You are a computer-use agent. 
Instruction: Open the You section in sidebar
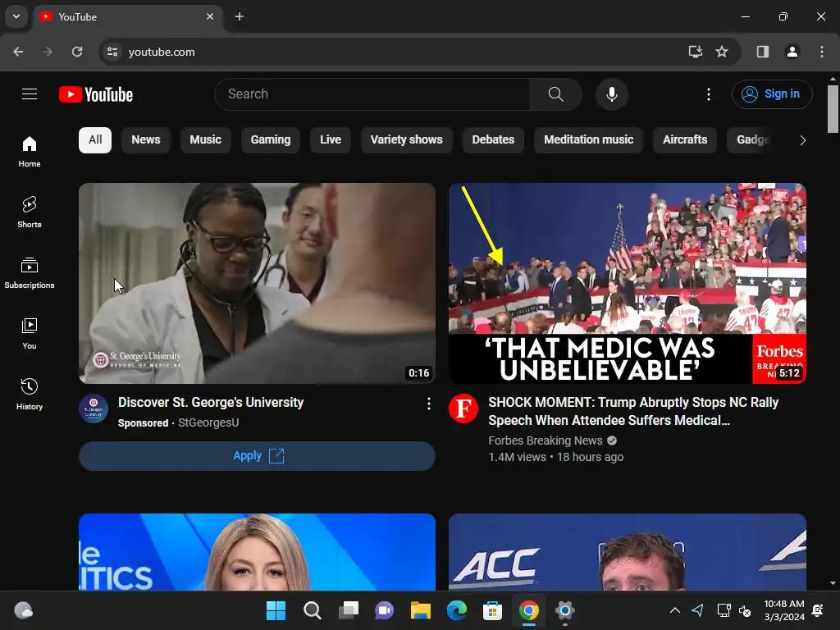click(x=30, y=333)
